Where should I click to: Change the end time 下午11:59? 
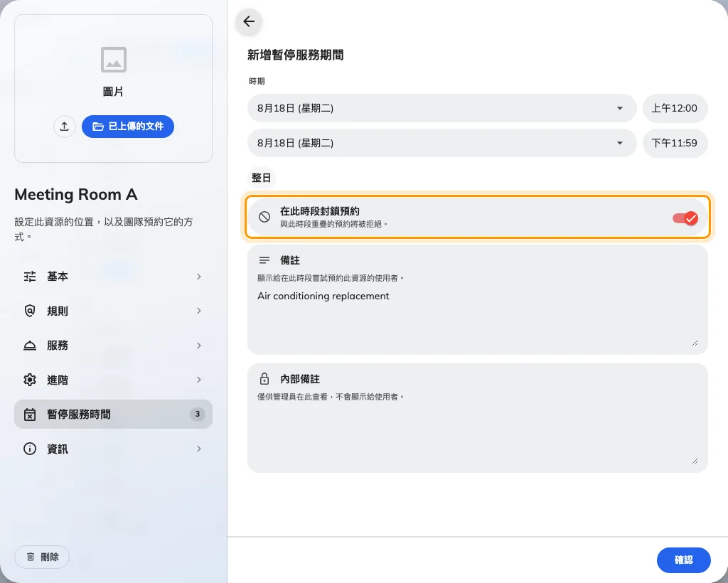click(x=675, y=143)
